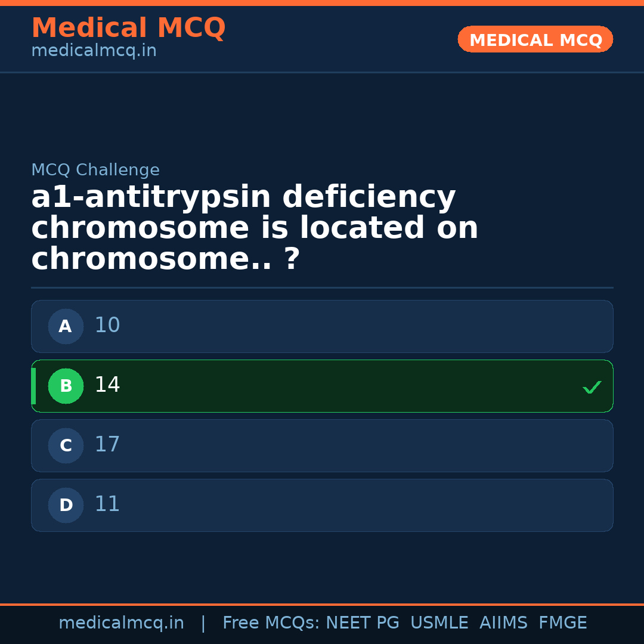Choose answer option 11
The height and width of the screenshot is (644, 644).
click(x=108, y=505)
